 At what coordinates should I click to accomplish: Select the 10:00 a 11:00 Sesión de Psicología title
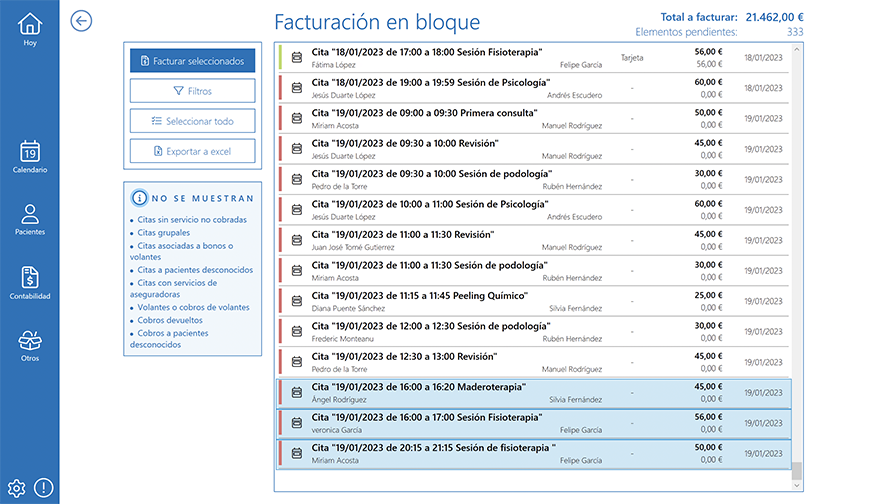coord(430,204)
